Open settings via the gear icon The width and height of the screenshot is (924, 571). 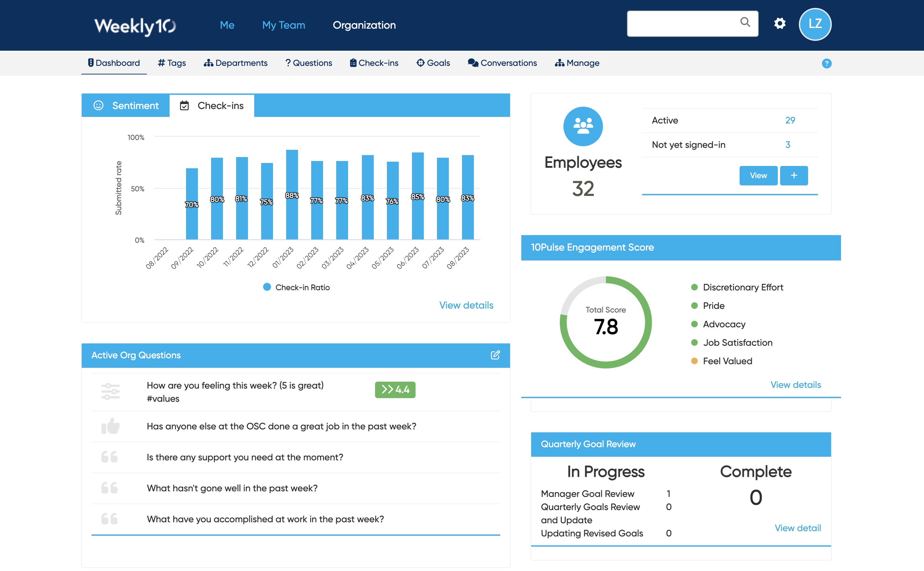(x=779, y=24)
